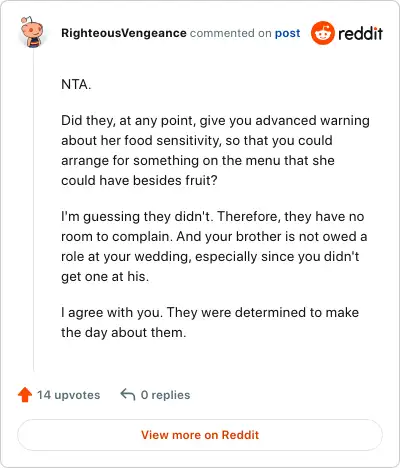
Task: Click the orange upvote arrow icon
Action: 25,395
